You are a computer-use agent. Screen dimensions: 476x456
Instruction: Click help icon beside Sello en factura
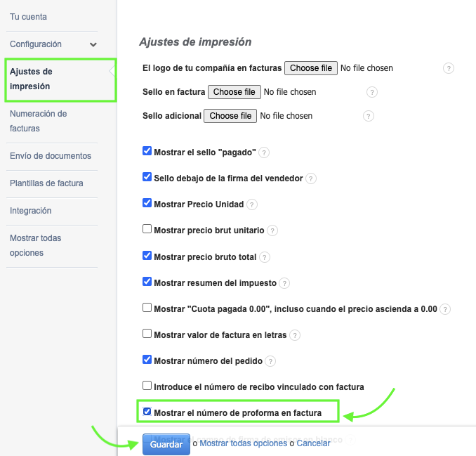click(372, 92)
